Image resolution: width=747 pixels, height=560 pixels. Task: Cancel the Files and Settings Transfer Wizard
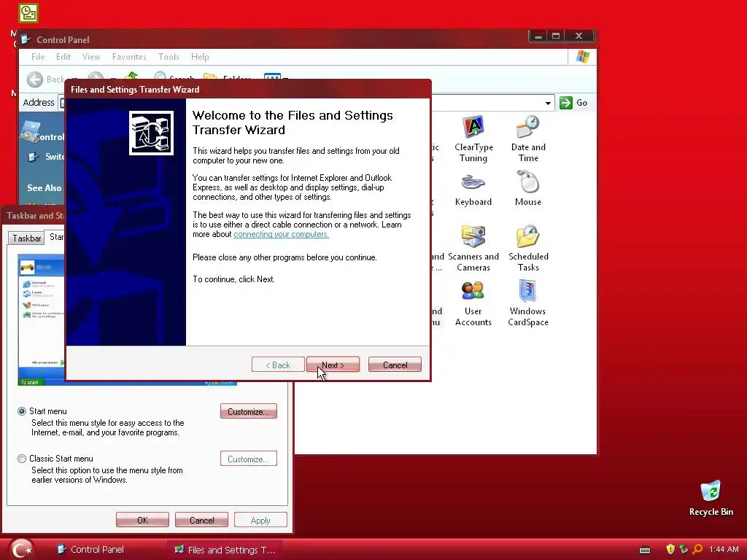coord(395,365)
